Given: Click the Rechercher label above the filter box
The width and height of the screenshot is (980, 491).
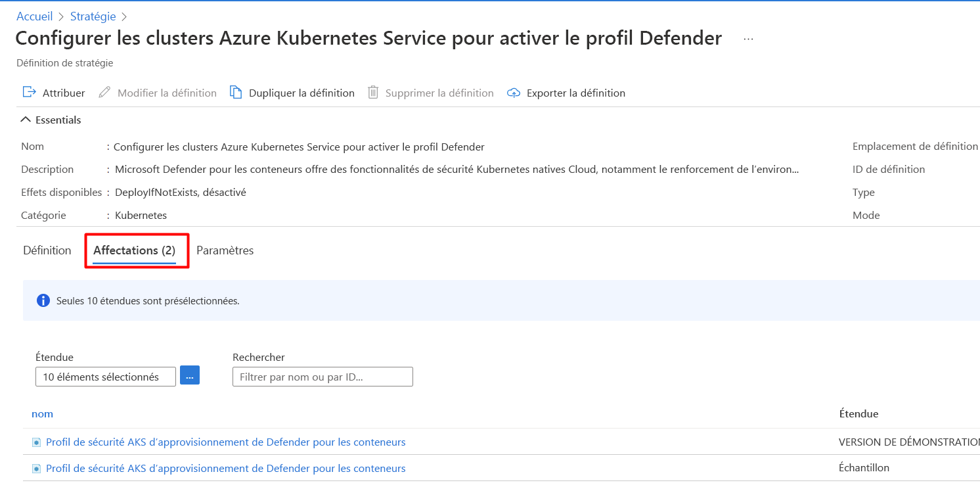Looking at the screenshot, I should [259, 358].
